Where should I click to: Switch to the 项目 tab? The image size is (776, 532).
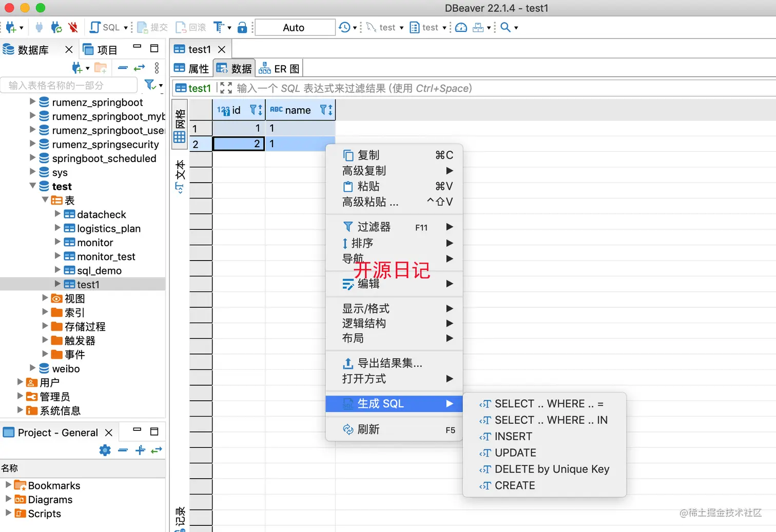[x=101, y=50]
